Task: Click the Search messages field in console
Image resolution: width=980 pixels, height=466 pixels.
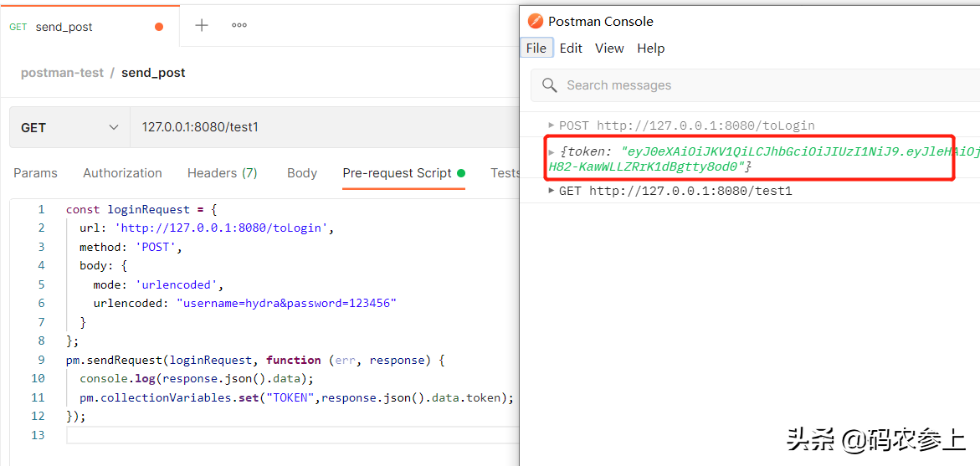Action: click(x=755, y=85)
